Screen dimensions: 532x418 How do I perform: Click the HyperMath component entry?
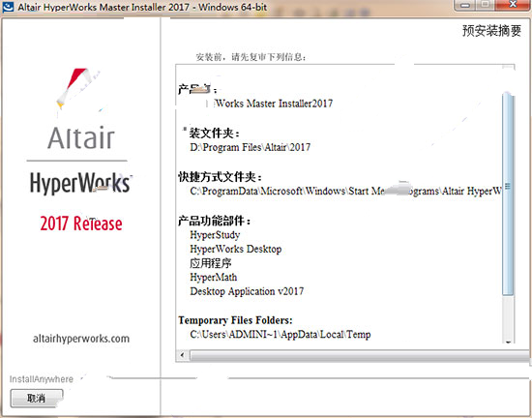tap(214, 277)
